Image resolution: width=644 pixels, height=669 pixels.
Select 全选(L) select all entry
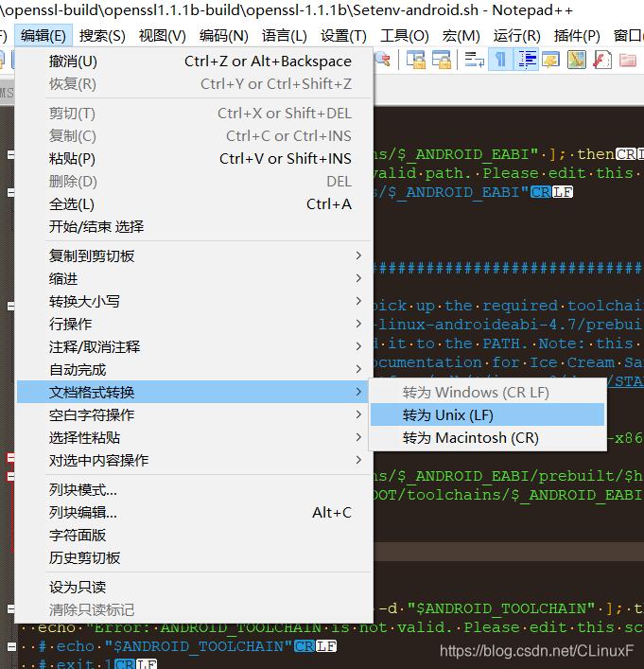click(193, 204)
